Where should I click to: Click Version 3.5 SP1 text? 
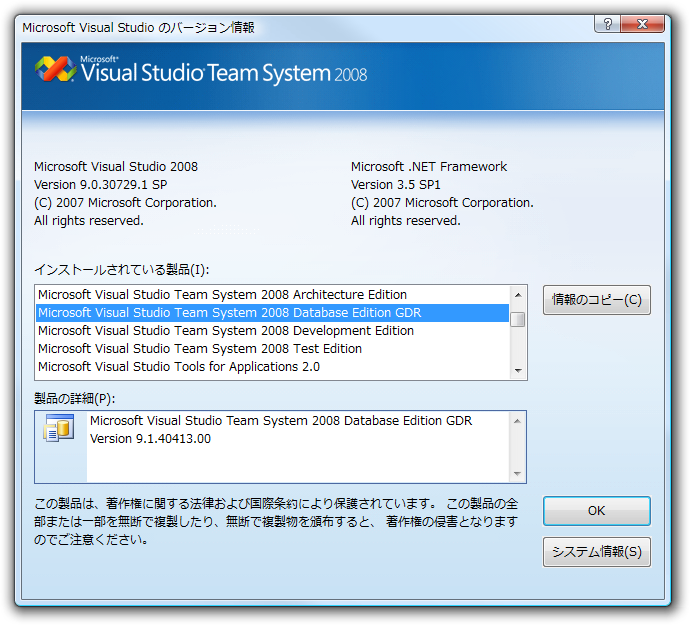pos(396,184)
